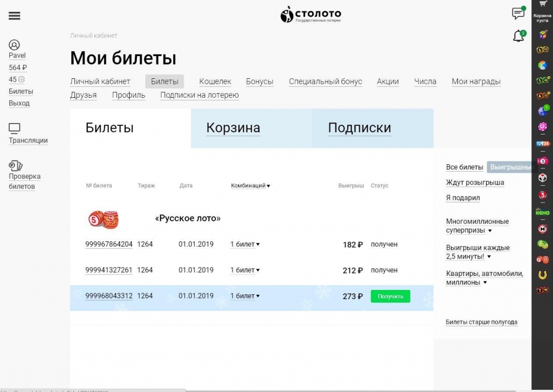Open ticket number 999967864204

click(109, 244)
